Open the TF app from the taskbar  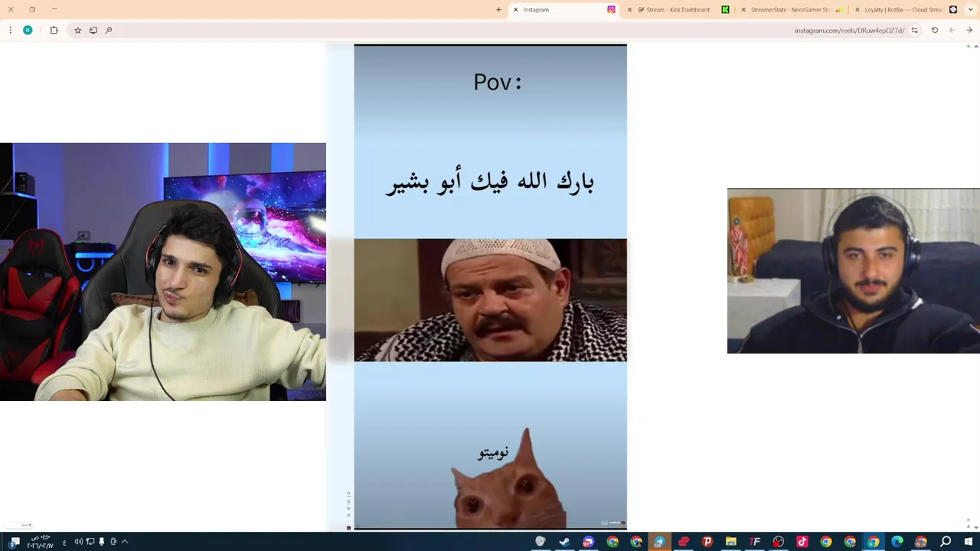click(x=755, y=542)
